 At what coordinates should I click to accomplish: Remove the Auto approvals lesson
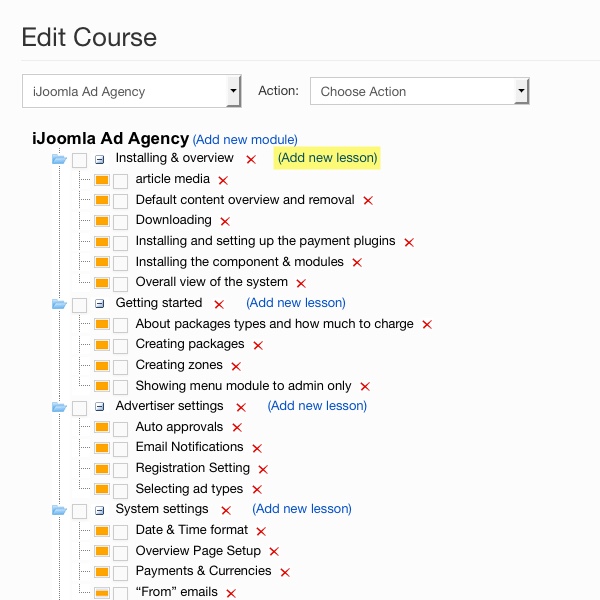[237, 427]
